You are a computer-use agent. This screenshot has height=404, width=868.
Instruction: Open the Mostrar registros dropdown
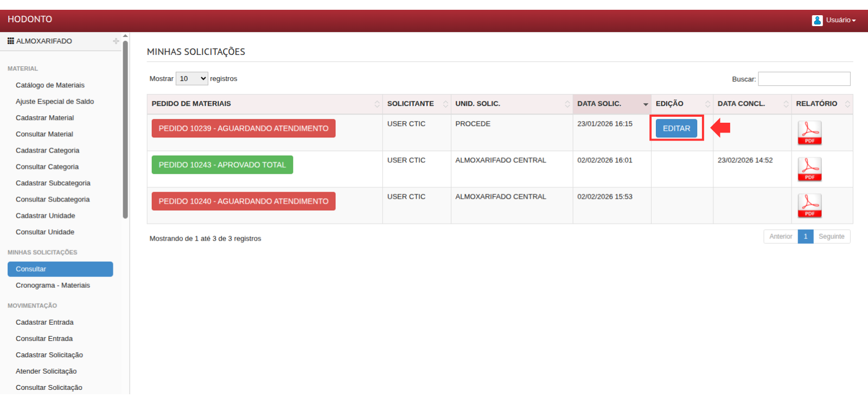[192, 79]
